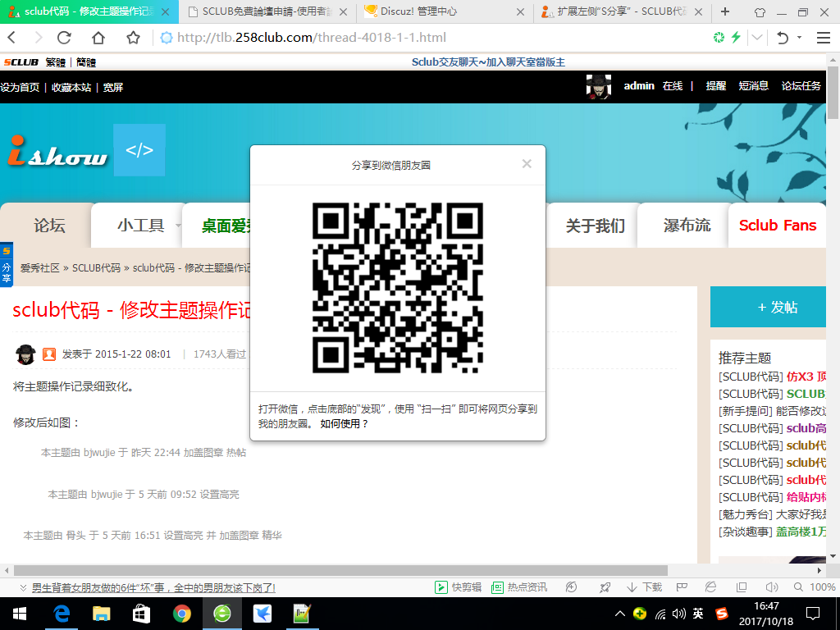Click the 100% zoom magnifier control
The width and height of the screenshot is (840, 630).
[x=815, y=587]
